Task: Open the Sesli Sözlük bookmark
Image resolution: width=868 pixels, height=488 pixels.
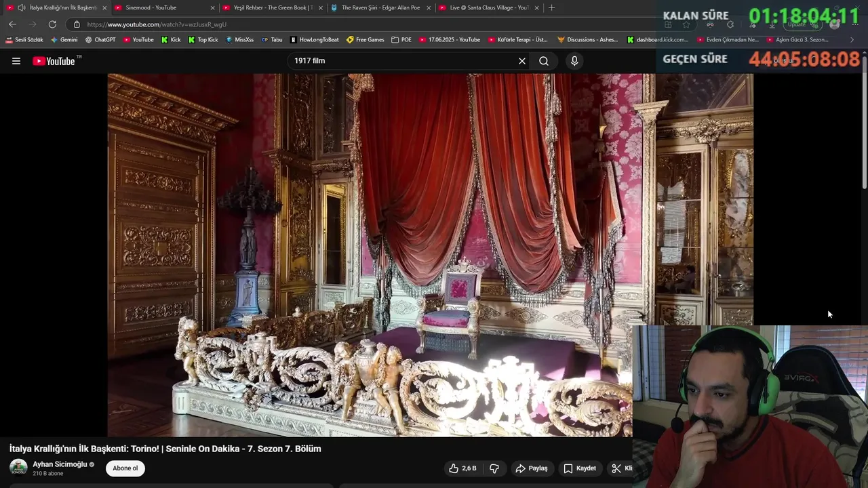Action: (24, 39)
